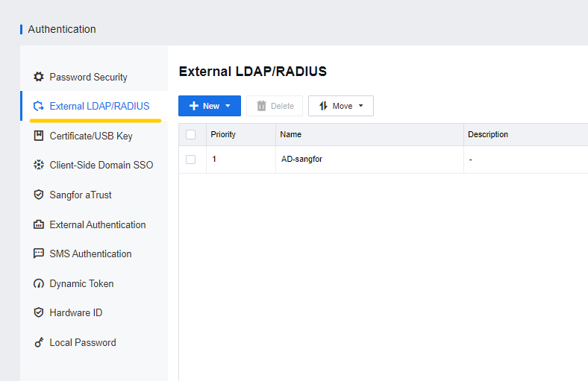Toggle the select-all checkbox in table header

click(x=190, y=134)
